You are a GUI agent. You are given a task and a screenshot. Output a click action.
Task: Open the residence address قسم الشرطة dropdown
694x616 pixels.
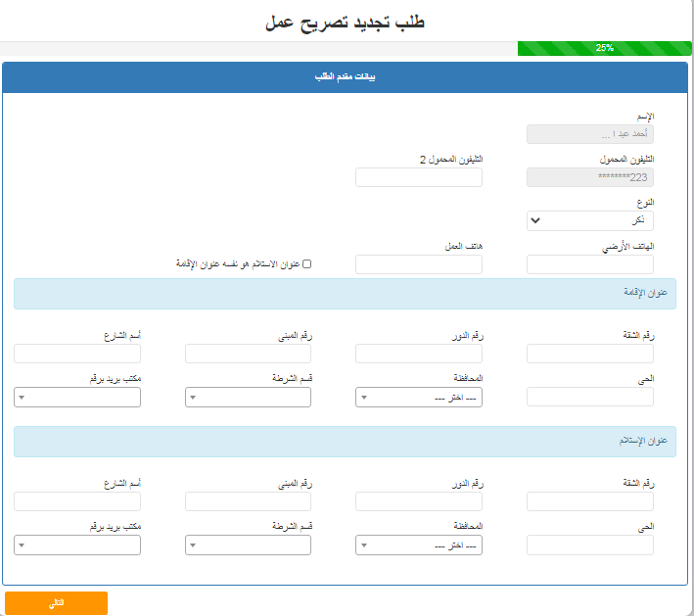pos(248,398)
